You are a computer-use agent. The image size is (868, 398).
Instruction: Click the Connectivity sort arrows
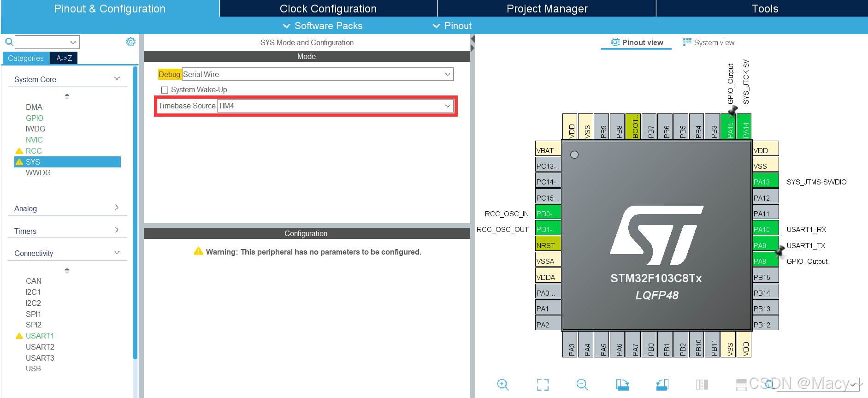pos(67,270)
